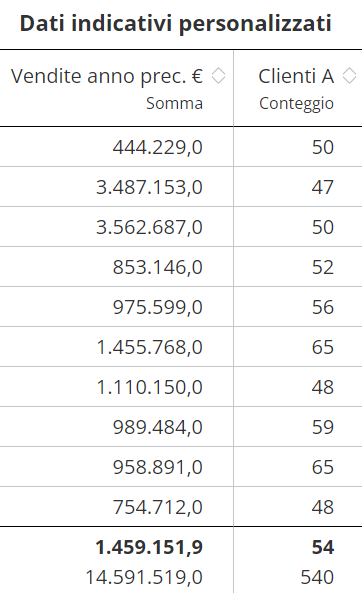
Task: Select the Clienti A cell showing 59
Action: coord(323,427)
